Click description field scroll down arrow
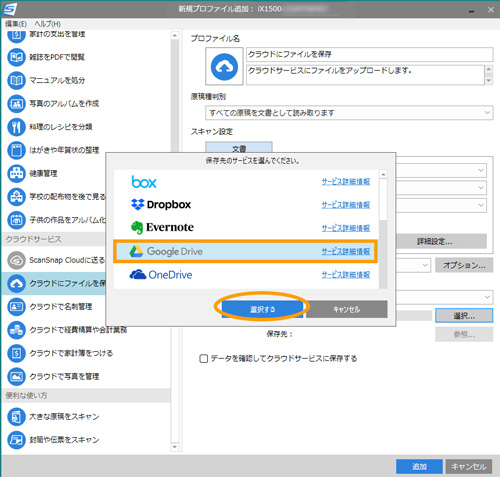The width and height of the screenshot is (500, 477). click(489, 80)
